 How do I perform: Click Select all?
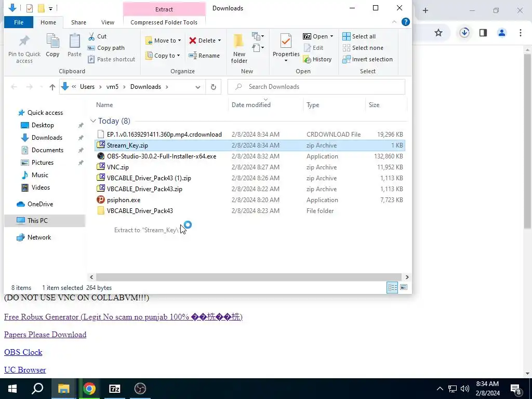tap(359, 36)
